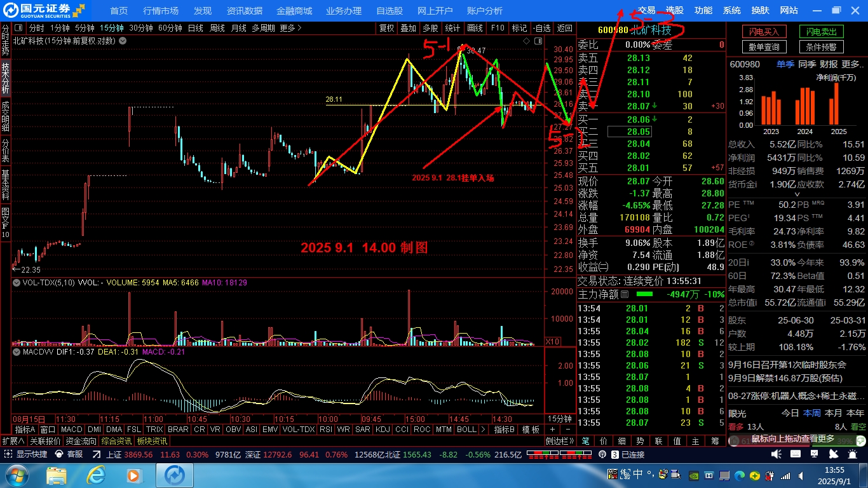Remove stock via -自选 button
This screenshot has width=868, height=488.
point(541,28)
